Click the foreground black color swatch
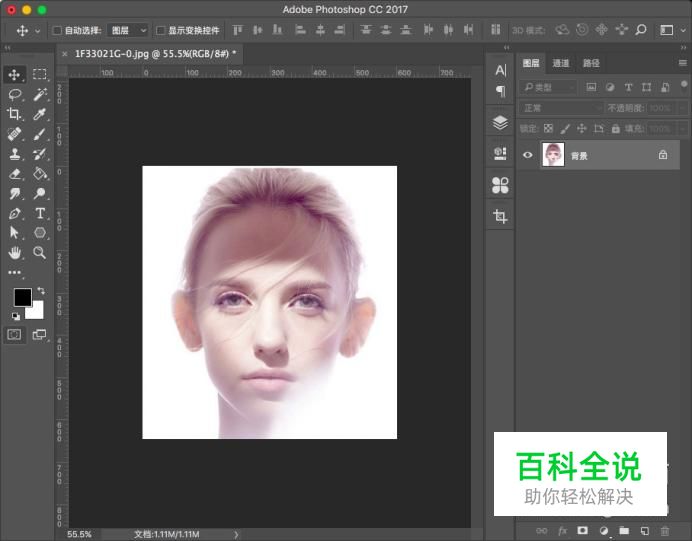 click(x=22, y=297)
